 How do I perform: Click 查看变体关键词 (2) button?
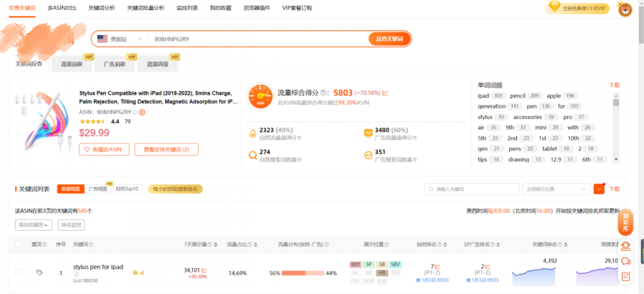(x=166, y=150)
